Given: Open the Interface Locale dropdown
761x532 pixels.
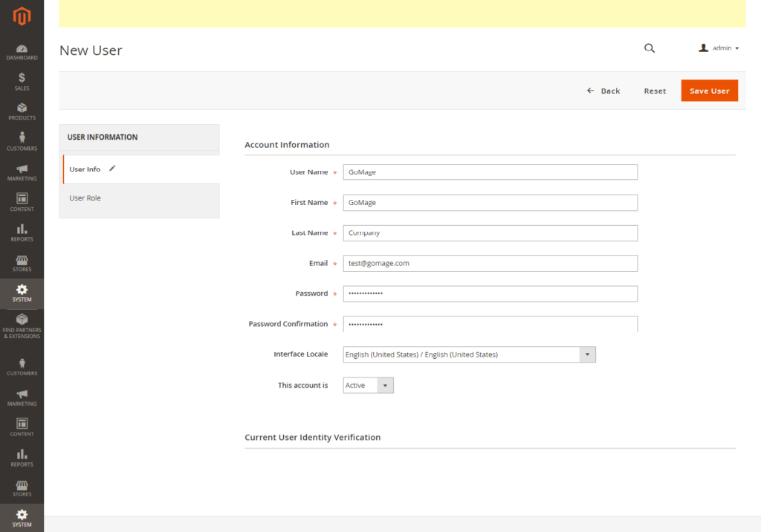Looking at the screenshot, I should (469, 354).
